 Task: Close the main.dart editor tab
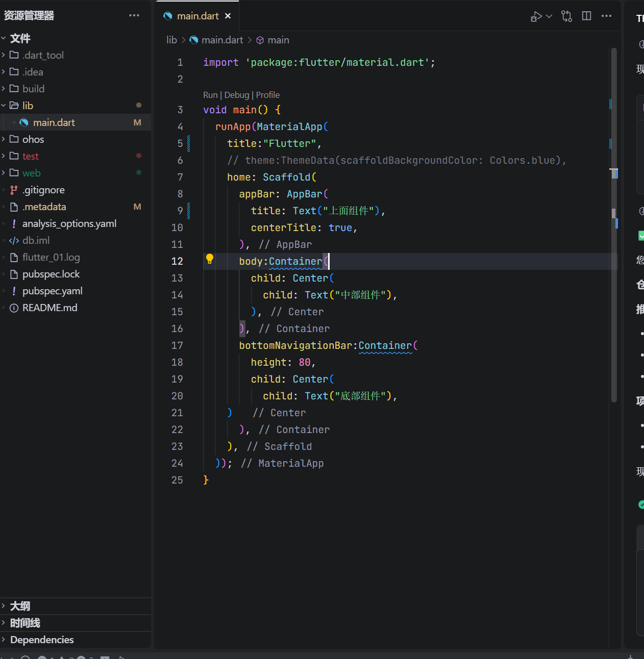[x=228, y=16]
